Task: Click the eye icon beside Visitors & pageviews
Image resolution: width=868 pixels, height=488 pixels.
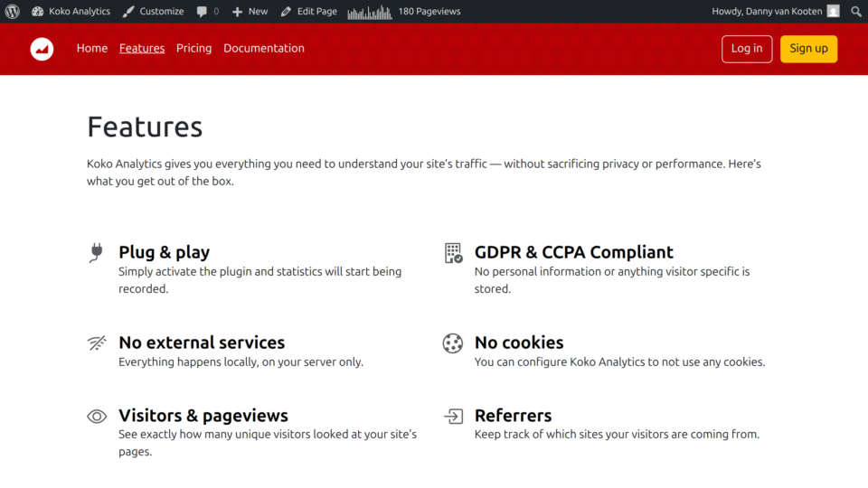Action: click(97, 416)
